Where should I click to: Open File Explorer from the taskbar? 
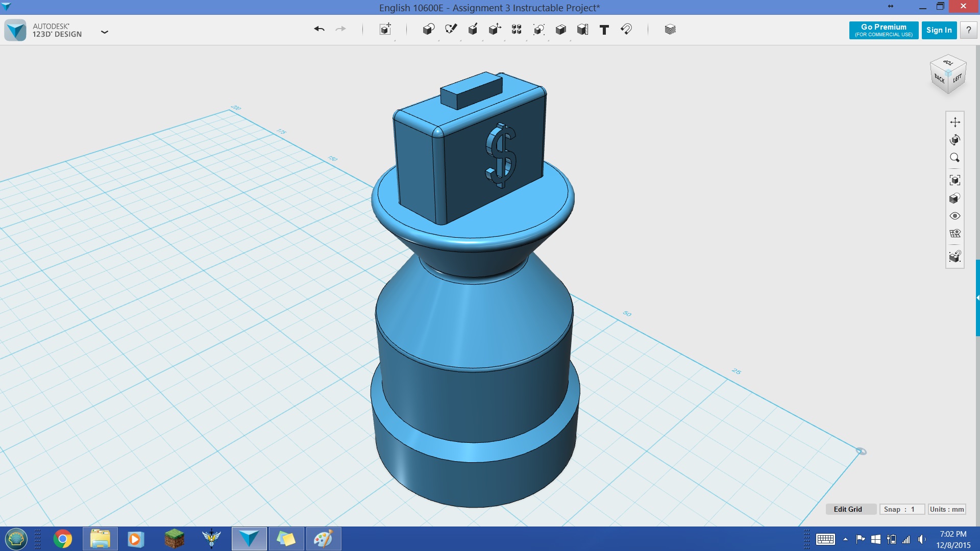click(x=100, y=539)
